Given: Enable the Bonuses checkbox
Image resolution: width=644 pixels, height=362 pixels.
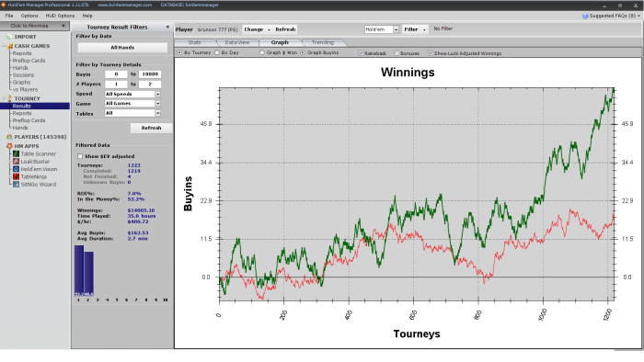Looking at the screenshot, I should (397, 53).
